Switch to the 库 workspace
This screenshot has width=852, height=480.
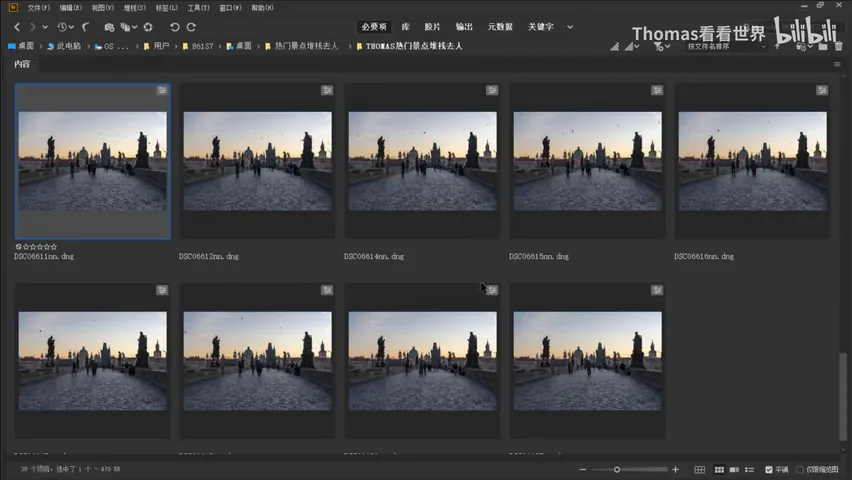[x=405, y=27]
